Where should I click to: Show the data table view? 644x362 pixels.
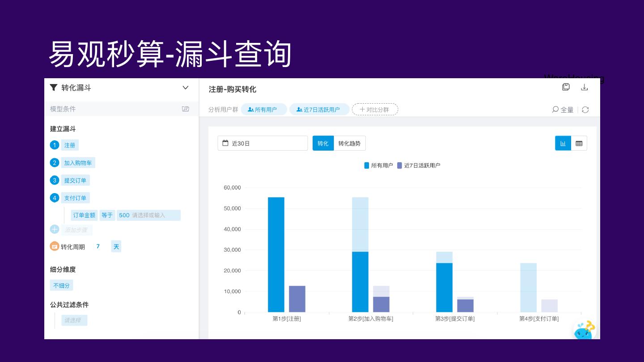(x=579, y=143)
